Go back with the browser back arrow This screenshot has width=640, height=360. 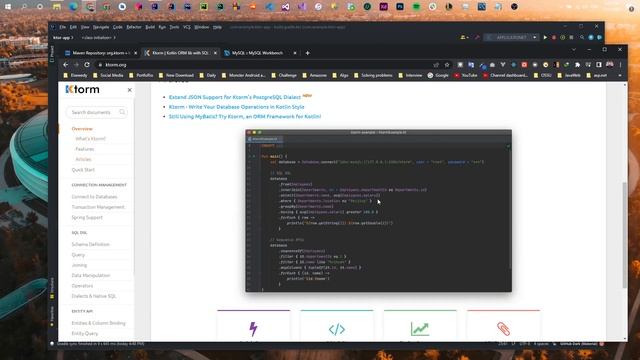coord(66,64)
